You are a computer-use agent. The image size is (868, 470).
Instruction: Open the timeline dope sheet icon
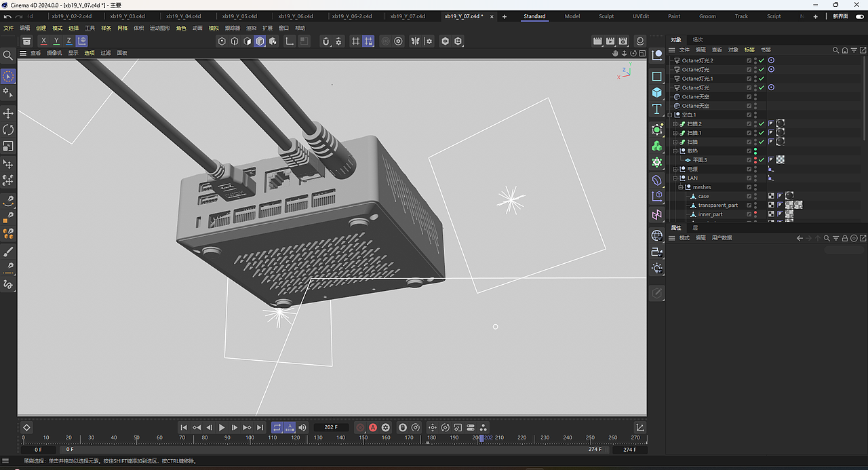[640, 427]
